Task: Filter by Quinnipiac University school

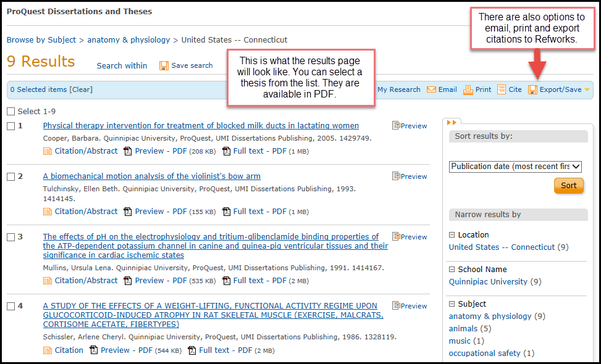Action: click(488, 282)
